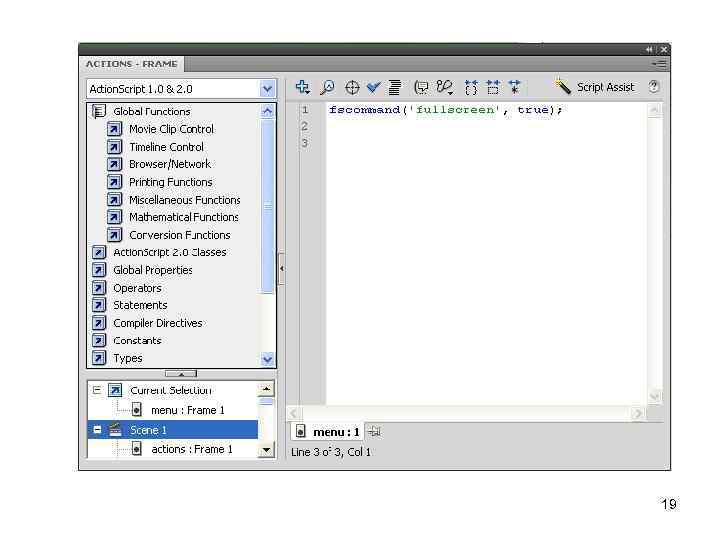Click script navigator scroll down arrow
Screen dimensions: 720x540
click(266, 450)
